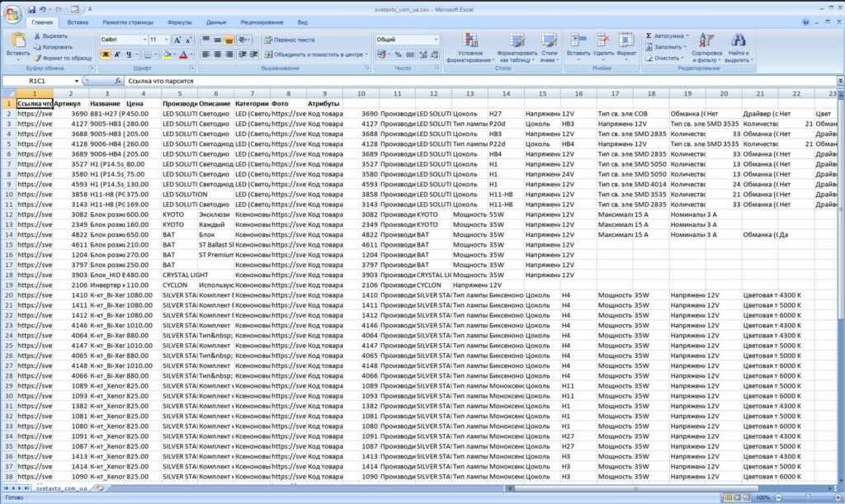
Task: Toggle bottom vertical alignment
Action: point(229,40)
